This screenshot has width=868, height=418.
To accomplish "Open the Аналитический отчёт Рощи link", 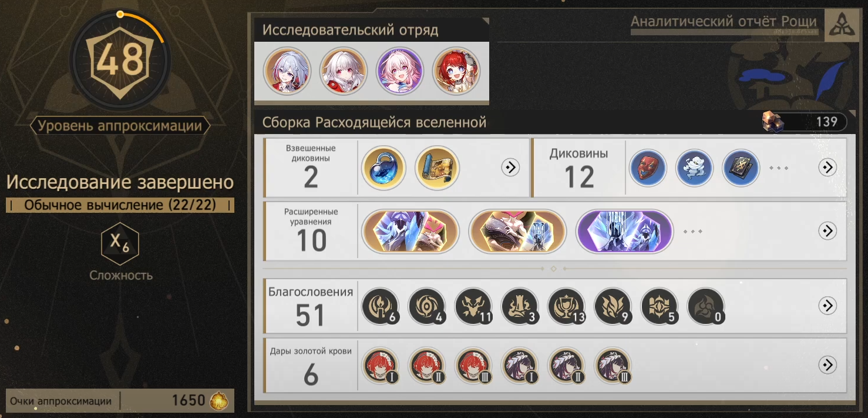I will pos(724,22).
